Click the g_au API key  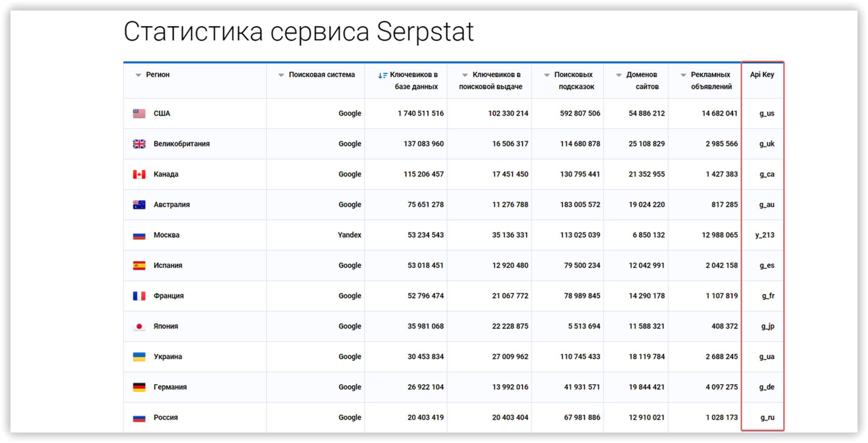[767, 205]
